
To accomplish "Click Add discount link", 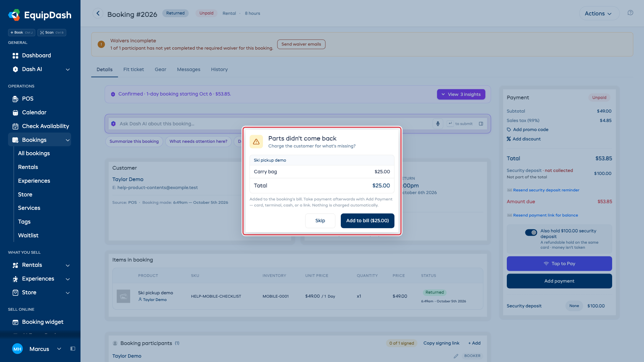I will 527,139.
